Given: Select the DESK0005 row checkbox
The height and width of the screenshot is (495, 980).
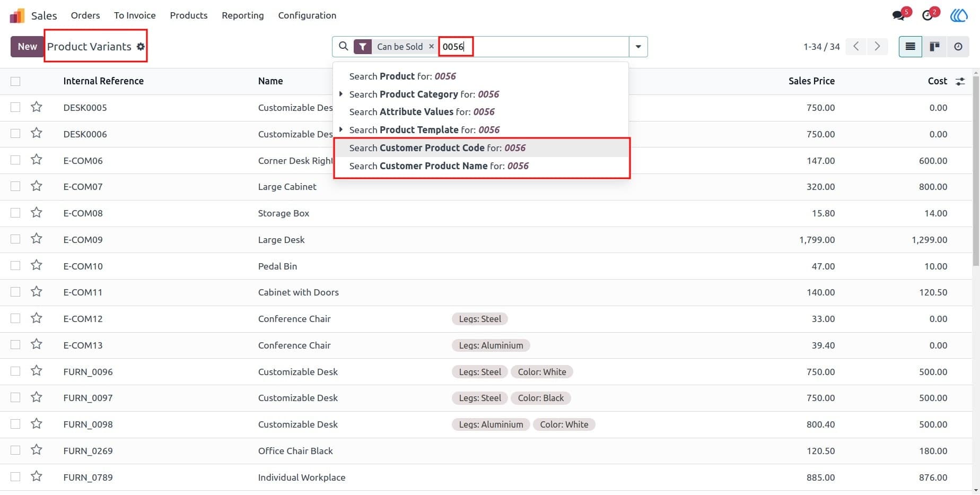Looking at the screenshot, I should [x=15, y=107].
